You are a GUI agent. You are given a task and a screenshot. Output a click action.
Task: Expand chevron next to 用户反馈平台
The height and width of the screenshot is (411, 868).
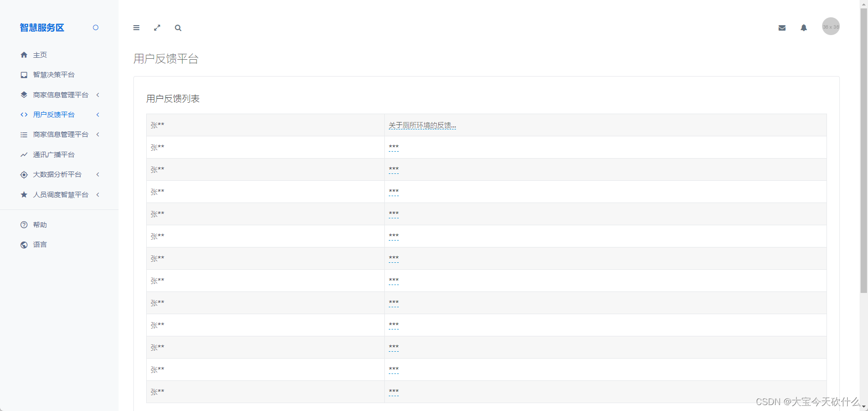98,115
